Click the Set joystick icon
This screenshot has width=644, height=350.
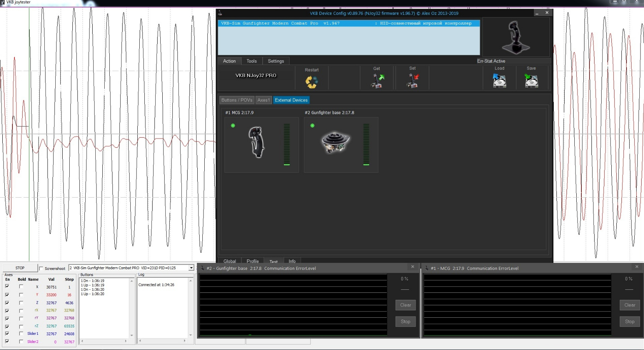412,81
